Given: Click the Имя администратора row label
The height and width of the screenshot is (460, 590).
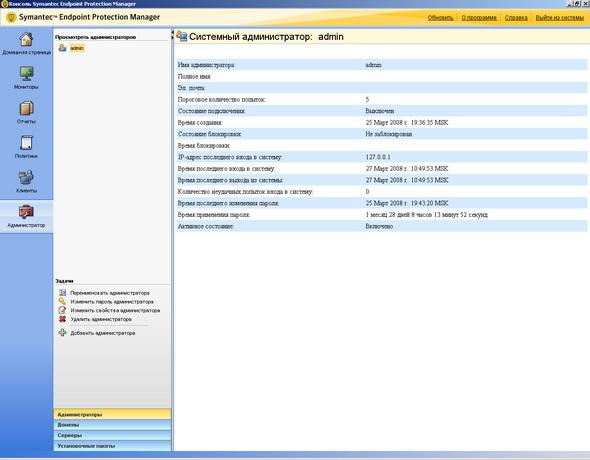Looking at the screenshot, I should click(206, 65).
